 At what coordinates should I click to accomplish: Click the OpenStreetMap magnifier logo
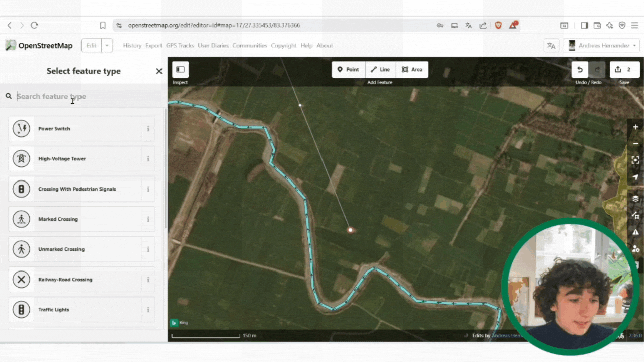pyautogui.click(x=11, y=45)
